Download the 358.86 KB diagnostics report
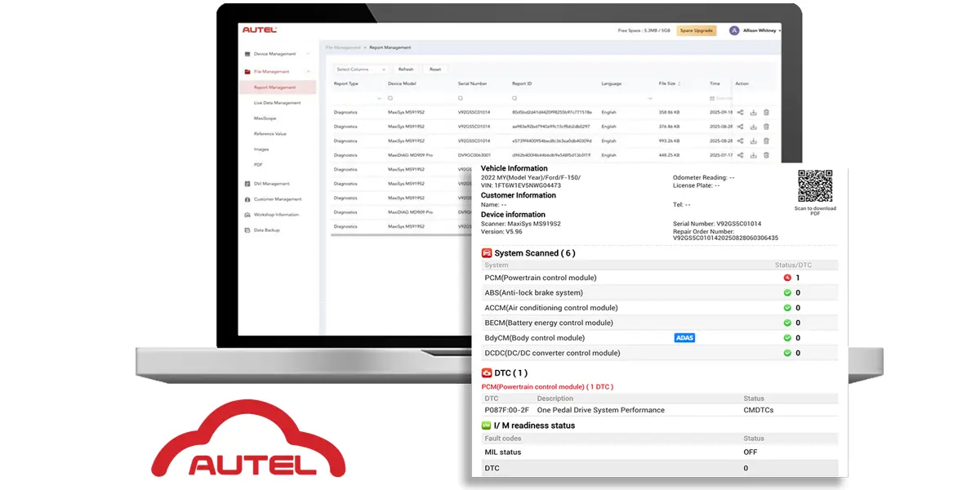This screenshot has width=980, height=490. coord(753,113)
